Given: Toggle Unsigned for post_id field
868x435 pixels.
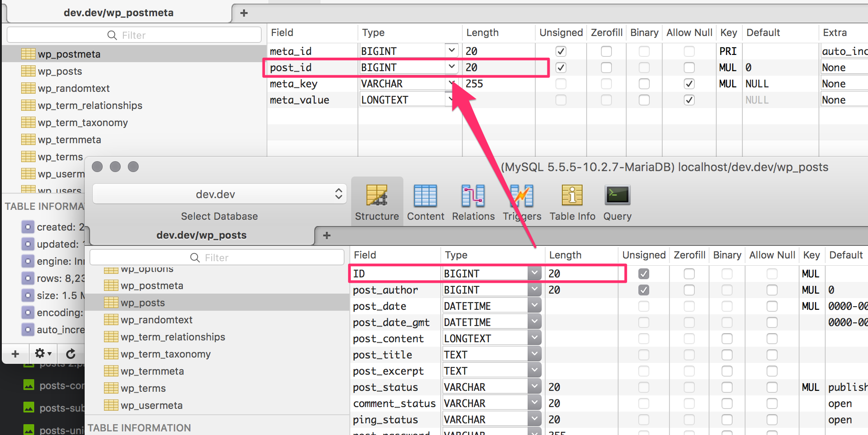Looking at the screenshot, I should click(x=561, y=68).
